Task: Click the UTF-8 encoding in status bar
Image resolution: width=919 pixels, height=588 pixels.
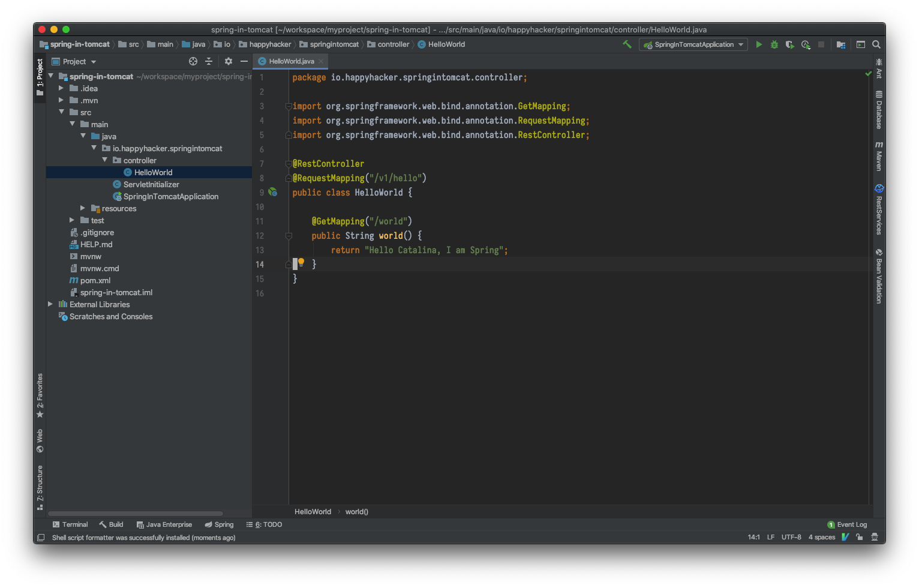Action: click(x=791, y=537)
